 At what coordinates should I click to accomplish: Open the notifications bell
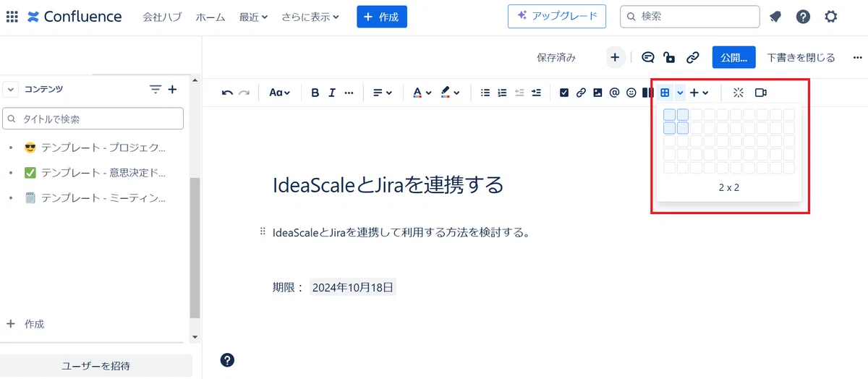coord(775,17)
